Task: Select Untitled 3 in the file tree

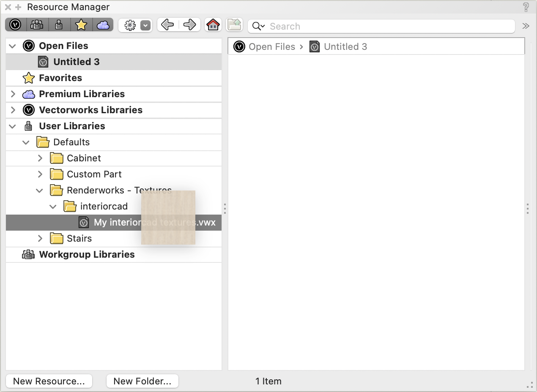Action: 114,62
